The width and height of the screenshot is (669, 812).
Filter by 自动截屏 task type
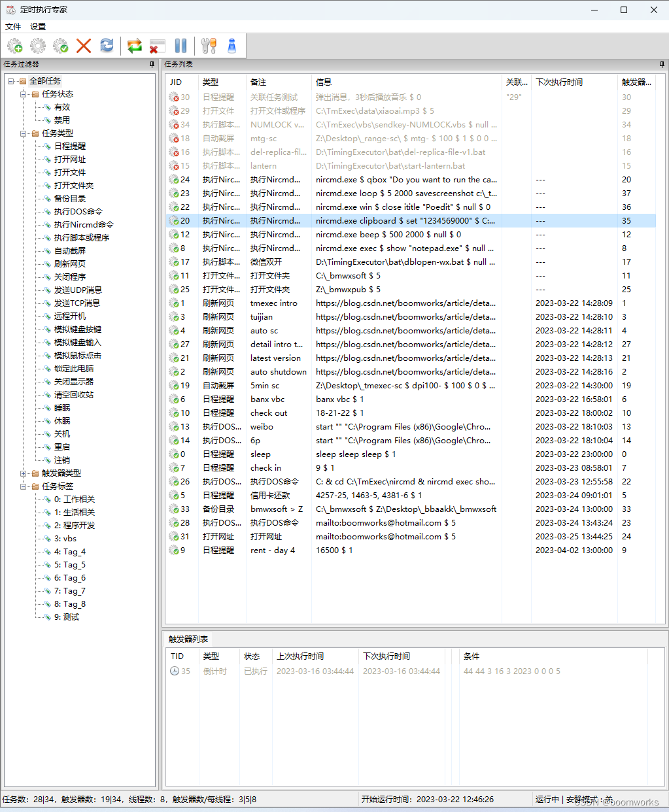tap(70, 251)
